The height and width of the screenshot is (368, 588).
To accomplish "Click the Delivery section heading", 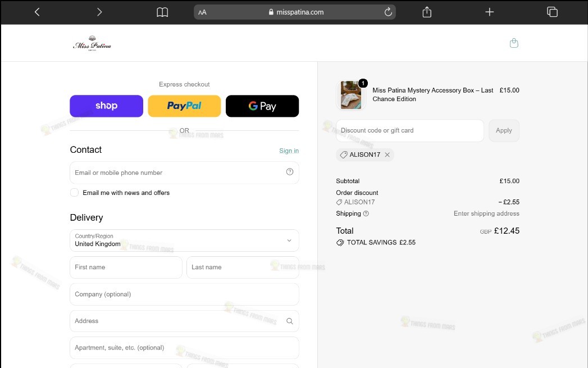I will click(x=86, y=217).
